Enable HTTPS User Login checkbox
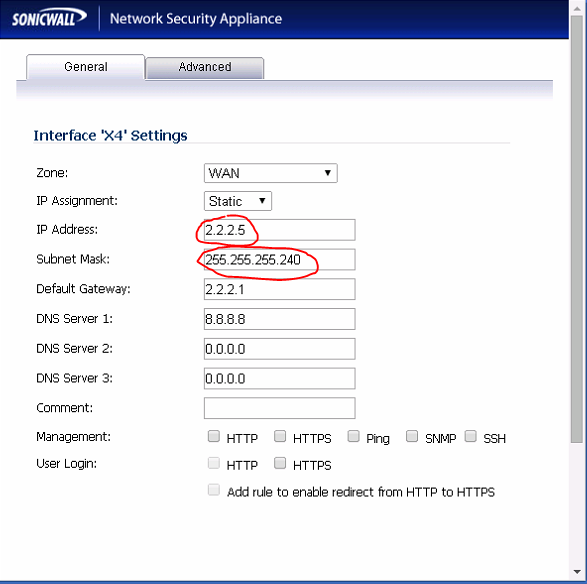 280,463
